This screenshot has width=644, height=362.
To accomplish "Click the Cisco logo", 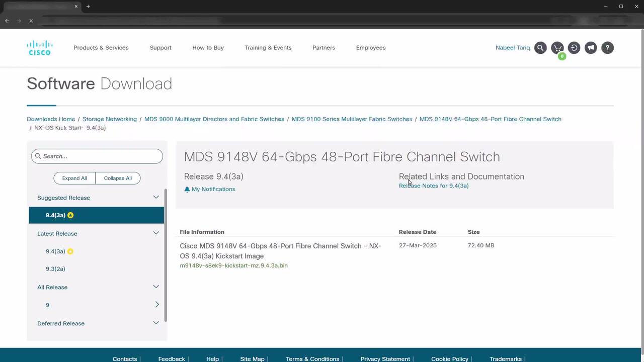I will click(39, 48).
